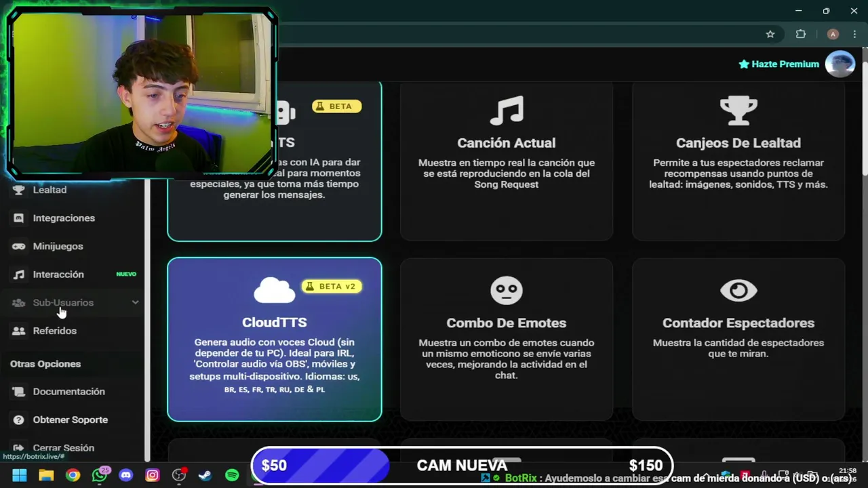
Task: Click the yellow BETA badge on TTS card
Action: point(336,106)
